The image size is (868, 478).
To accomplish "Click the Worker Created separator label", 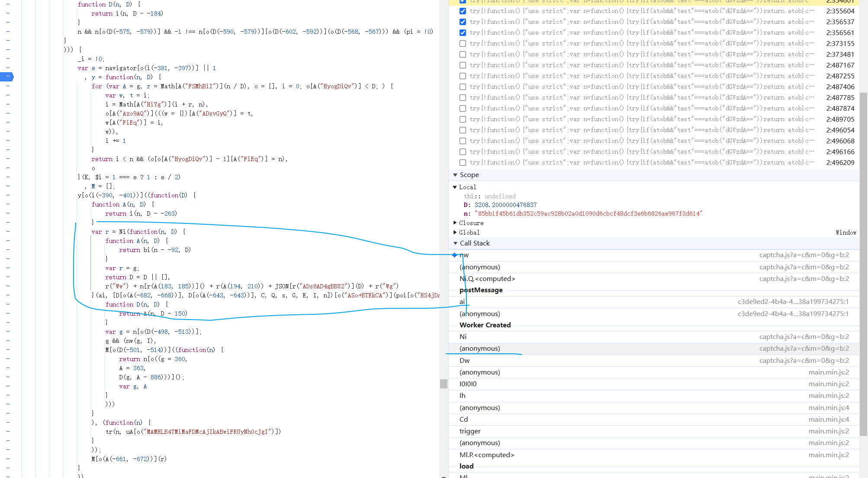I will [485, 325].
